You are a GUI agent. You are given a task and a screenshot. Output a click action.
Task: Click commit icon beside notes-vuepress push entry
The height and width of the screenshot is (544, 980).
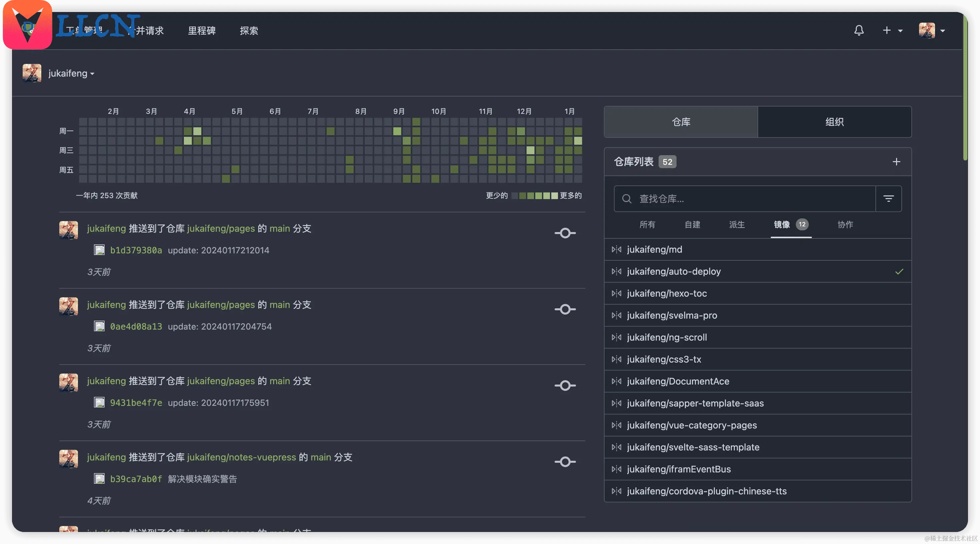pyautogui.click(x=565, y=462)
